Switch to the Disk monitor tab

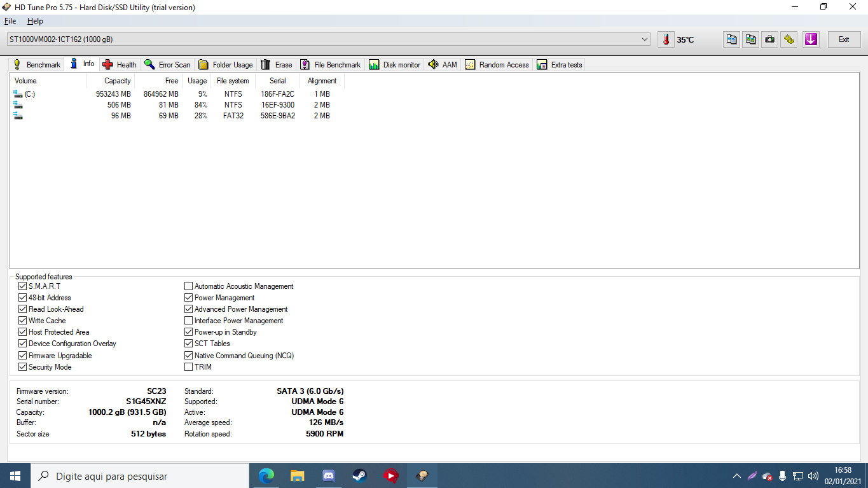click(395, 65)
